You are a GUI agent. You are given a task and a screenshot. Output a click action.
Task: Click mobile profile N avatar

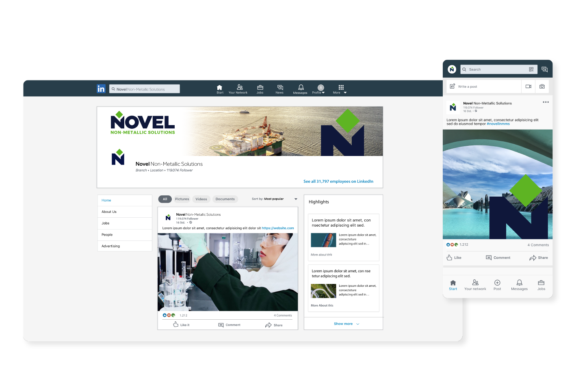pyautogui.click(x=452, y=69)
